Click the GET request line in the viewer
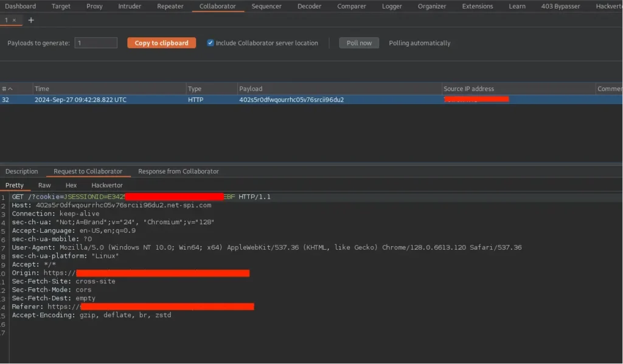The height and width of the screenshot is (364, 623). pos(141,197)
